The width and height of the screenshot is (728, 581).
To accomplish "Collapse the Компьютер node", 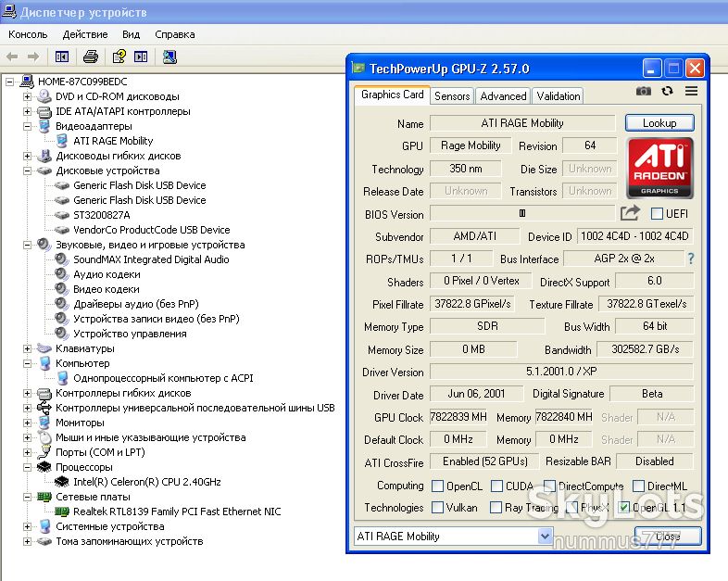I will tap(27, 363).
